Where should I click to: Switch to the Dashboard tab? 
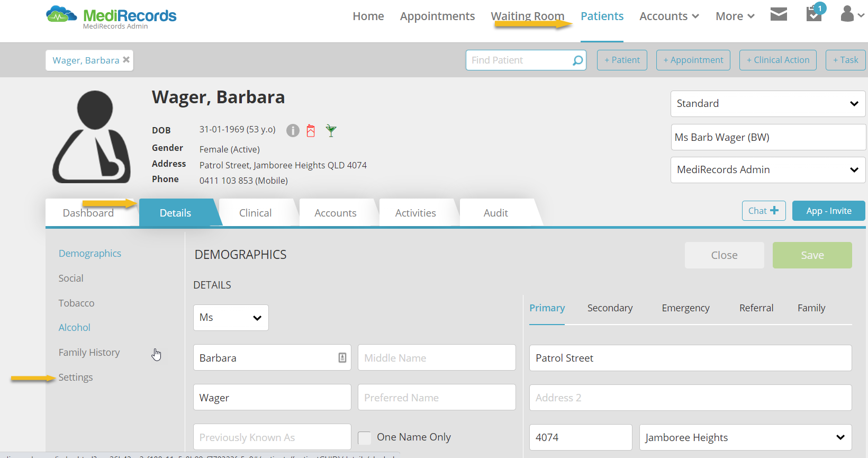click(88, 213)
